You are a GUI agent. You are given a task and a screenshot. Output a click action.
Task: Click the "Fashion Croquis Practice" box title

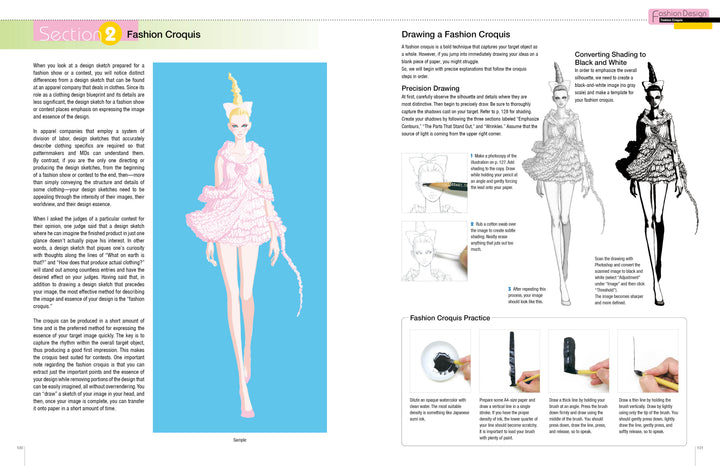click(x=450, y=318)
